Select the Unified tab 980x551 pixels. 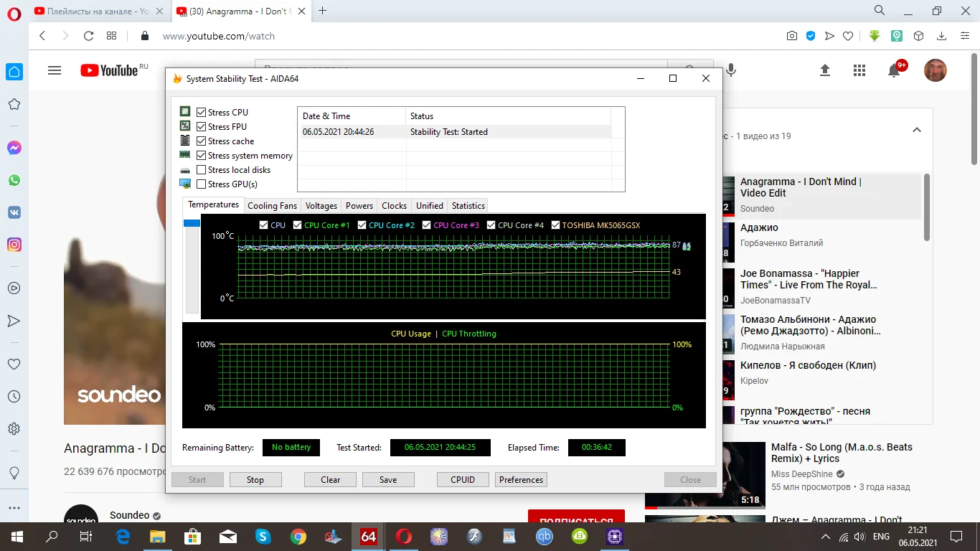pos(430,206)
